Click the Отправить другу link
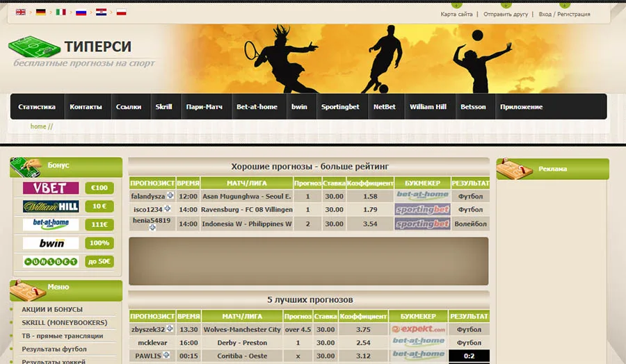The image size is (626, 364). pos(506,14)
